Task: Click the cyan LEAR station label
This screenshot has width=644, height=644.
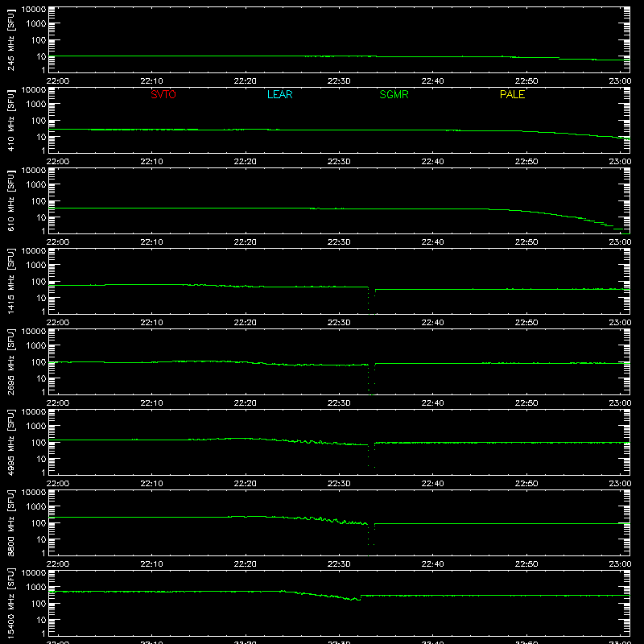Action: tap(279, 94)
